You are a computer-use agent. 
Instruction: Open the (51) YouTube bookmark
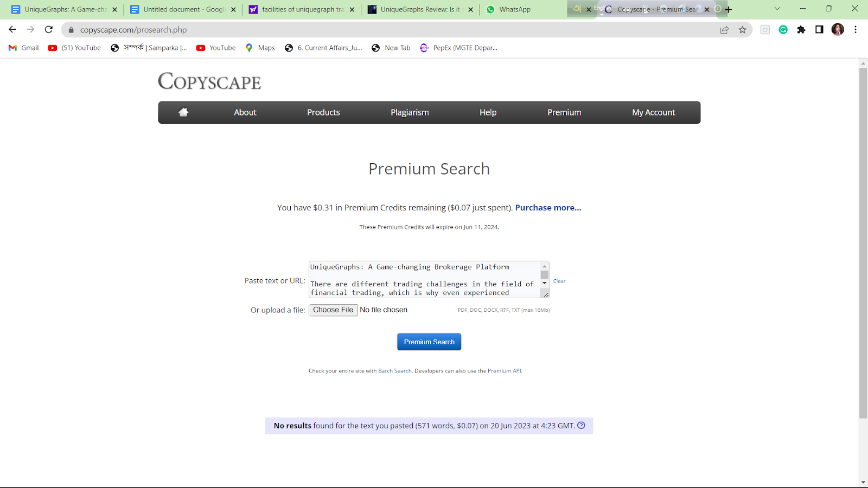point(75,48)
